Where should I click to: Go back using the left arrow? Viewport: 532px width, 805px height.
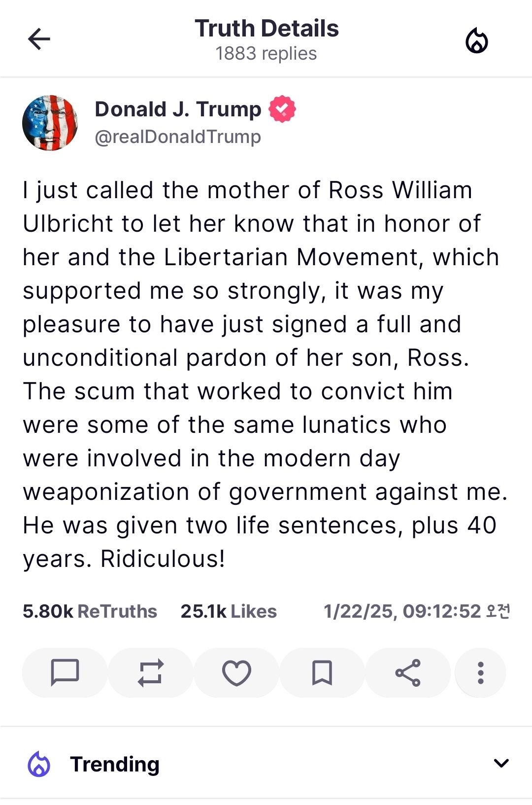[x=39, y=39]
